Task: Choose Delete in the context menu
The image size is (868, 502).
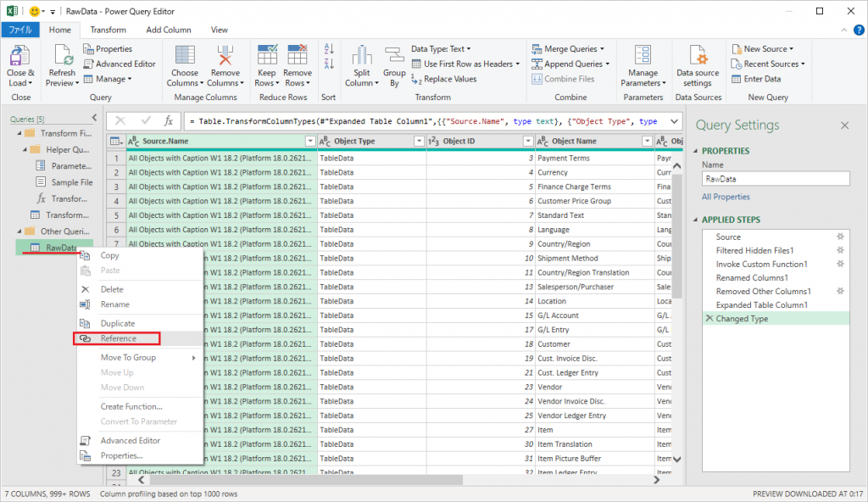Action: [x=141, y=289]
